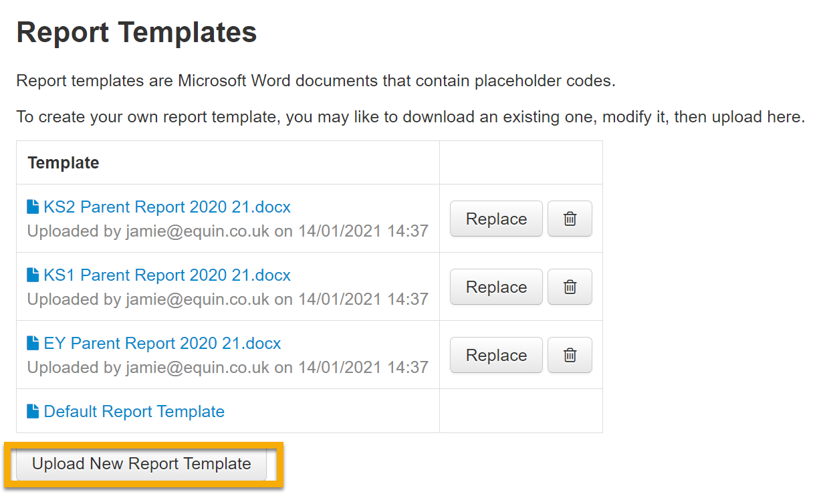Replace the EY Parent Report template
This screenshot has height=504, width=825.
(496, 355)
